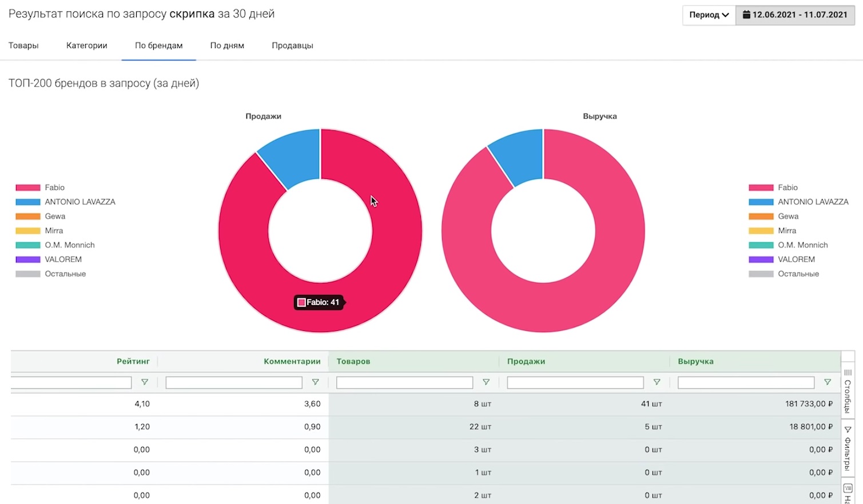The image size is (863, 504).
Task: Click the filter funnel under the Выручка column
Action: point(828,382)
